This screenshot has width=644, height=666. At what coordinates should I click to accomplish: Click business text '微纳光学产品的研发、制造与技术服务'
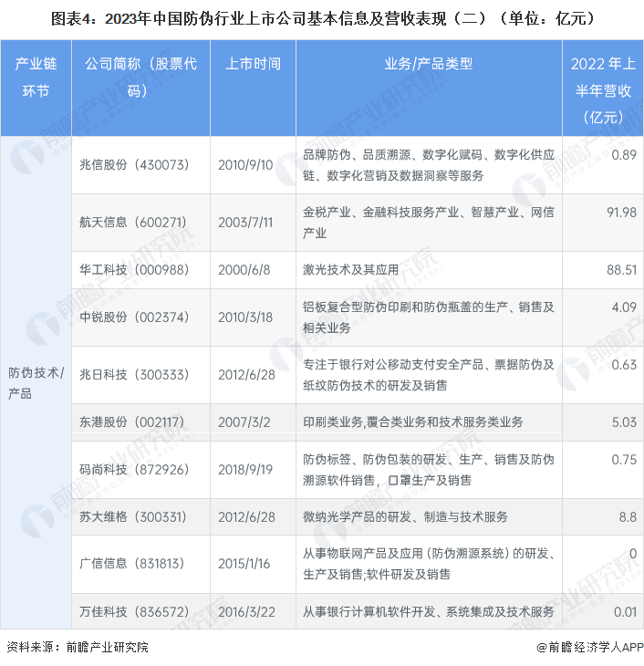pyautogui.click(x=405, y=517)
